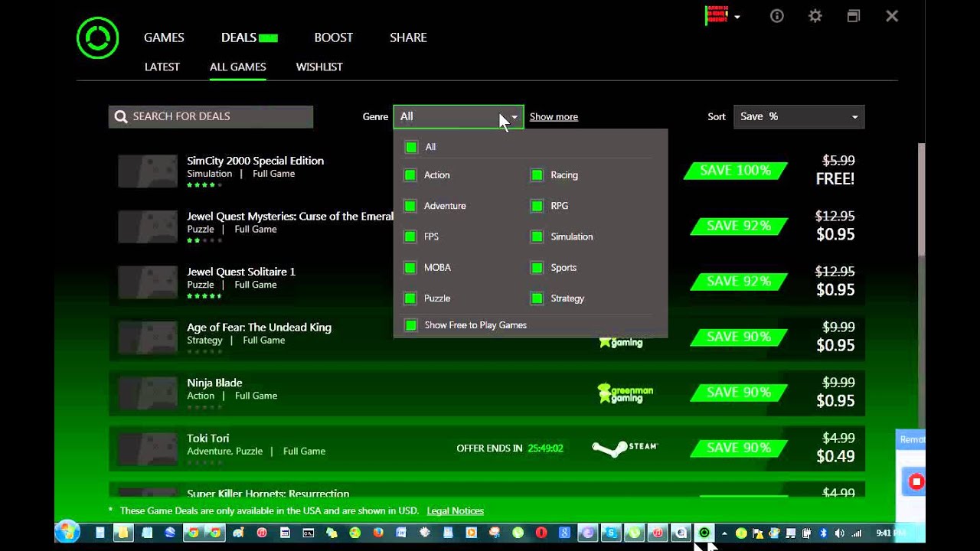980x551 pixels.
Task: Open the Legal Notices link
Action: pyautogui.click(x=455, y=510)
